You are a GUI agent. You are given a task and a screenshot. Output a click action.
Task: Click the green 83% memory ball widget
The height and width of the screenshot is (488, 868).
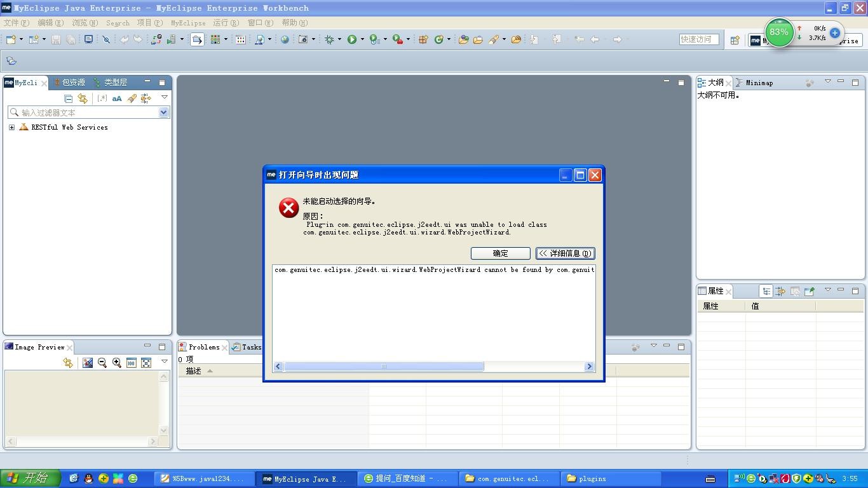[779, 32]
